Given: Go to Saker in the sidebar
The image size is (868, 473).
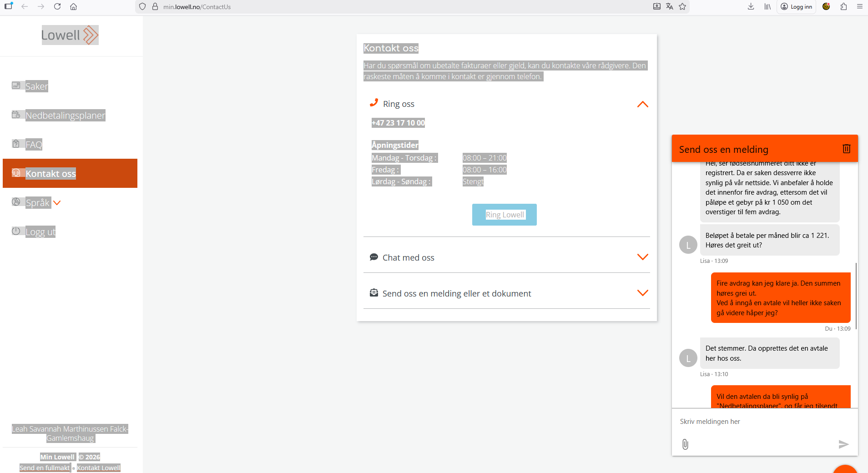Looking at the screenshot, I should [36, 86].
